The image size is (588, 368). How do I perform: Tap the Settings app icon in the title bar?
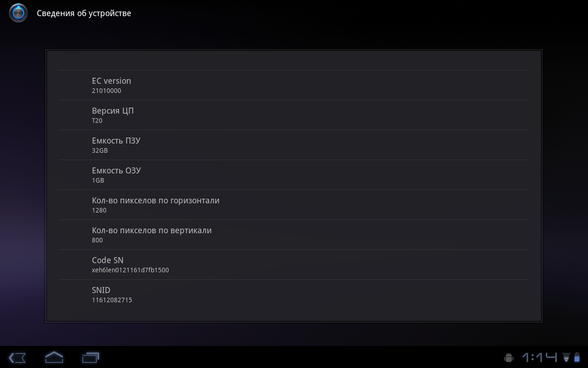pos(18,13)
